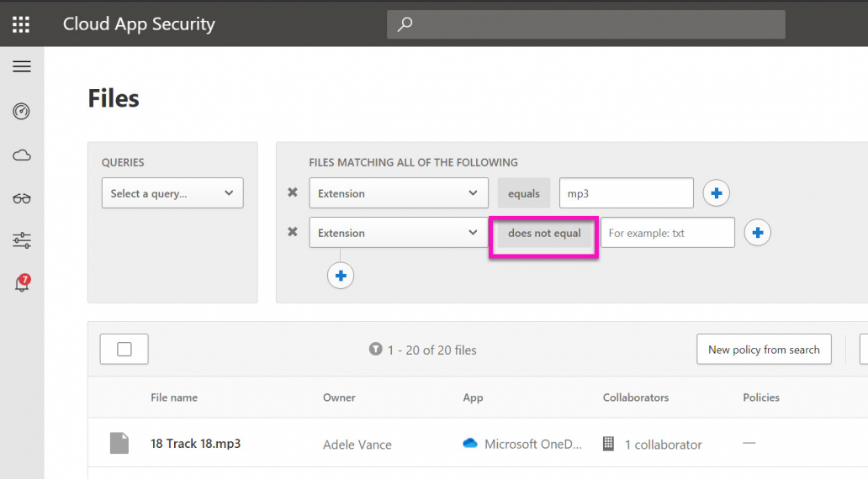Screen dimensions: 868x479
Task: Open second Extension filter dropdown
Action: tap(399, 232)
